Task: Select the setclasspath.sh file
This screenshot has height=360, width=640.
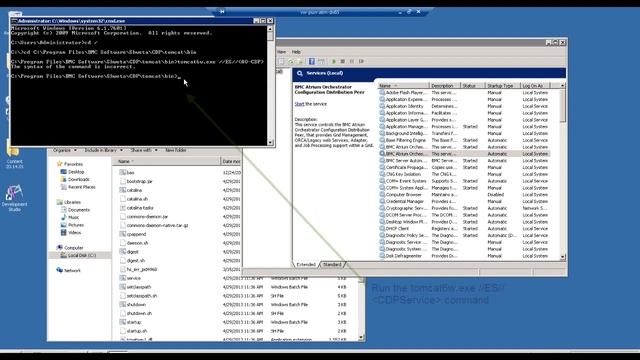Action: 138,296
